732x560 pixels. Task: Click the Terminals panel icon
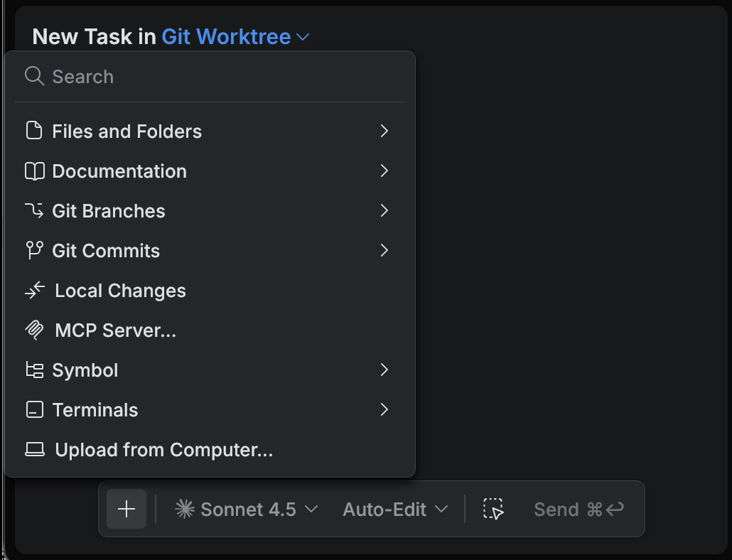[x=34, y=409]
